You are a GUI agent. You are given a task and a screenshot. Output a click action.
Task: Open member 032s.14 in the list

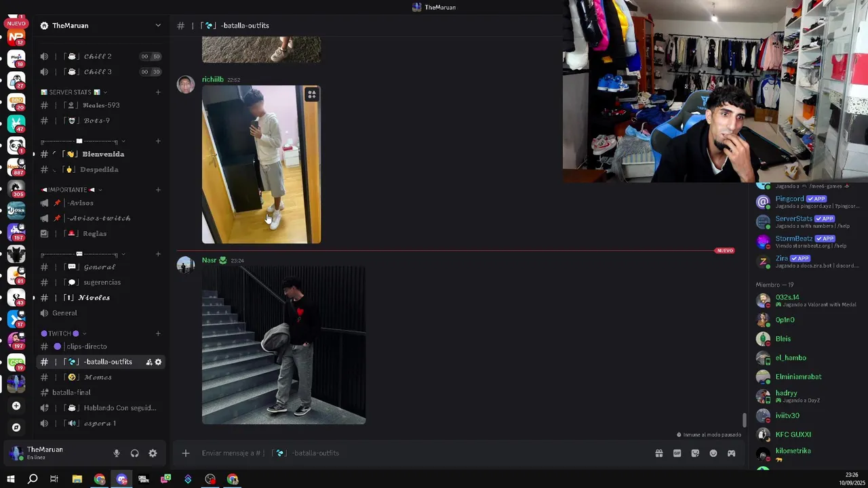click(808, 300)
